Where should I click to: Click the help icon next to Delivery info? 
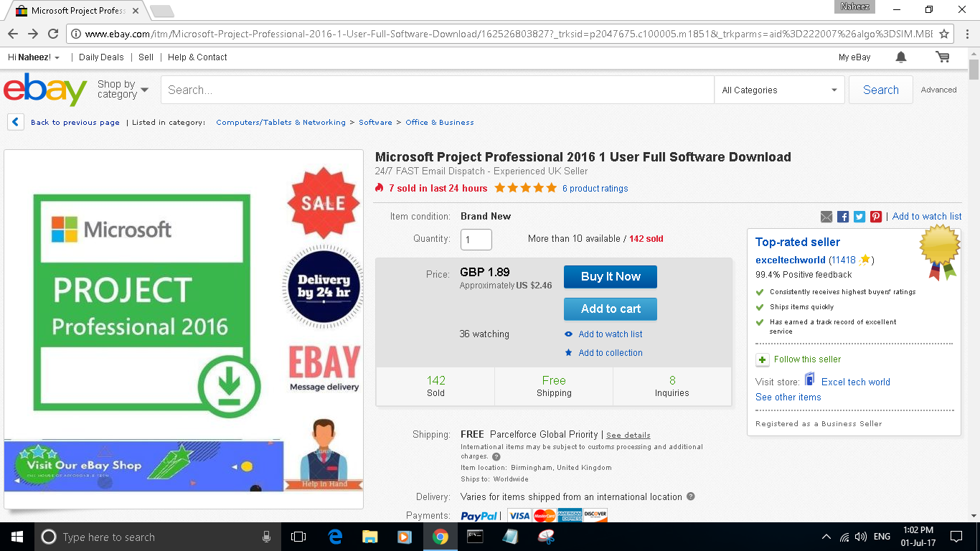[691, 496]
